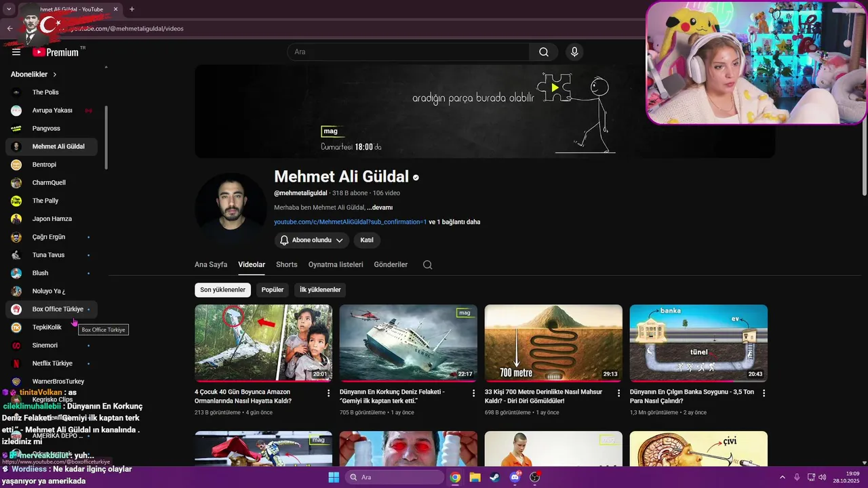Open Avrupa Yakası channel in sidebar
Screen dimensions: 868x488
(x=52, y=110)
